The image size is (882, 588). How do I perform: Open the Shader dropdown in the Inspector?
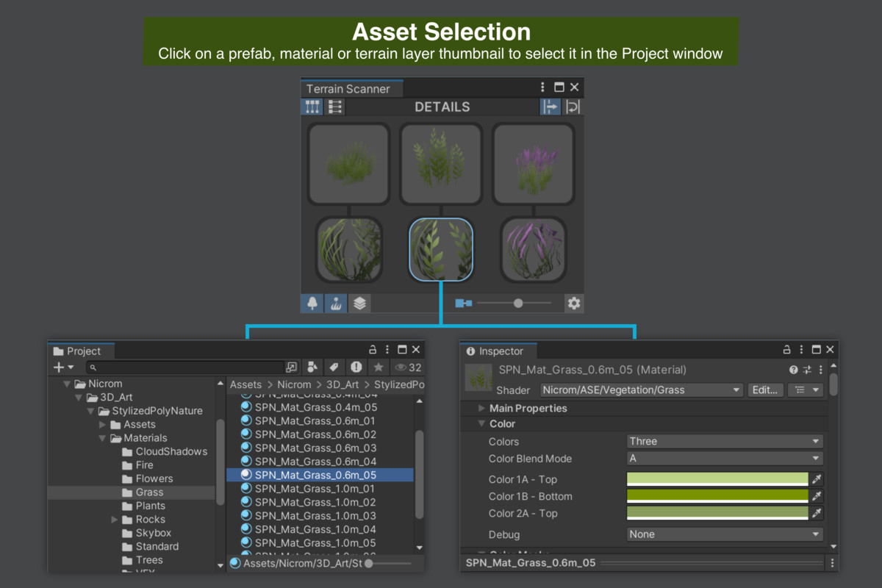tap(639, 390)
